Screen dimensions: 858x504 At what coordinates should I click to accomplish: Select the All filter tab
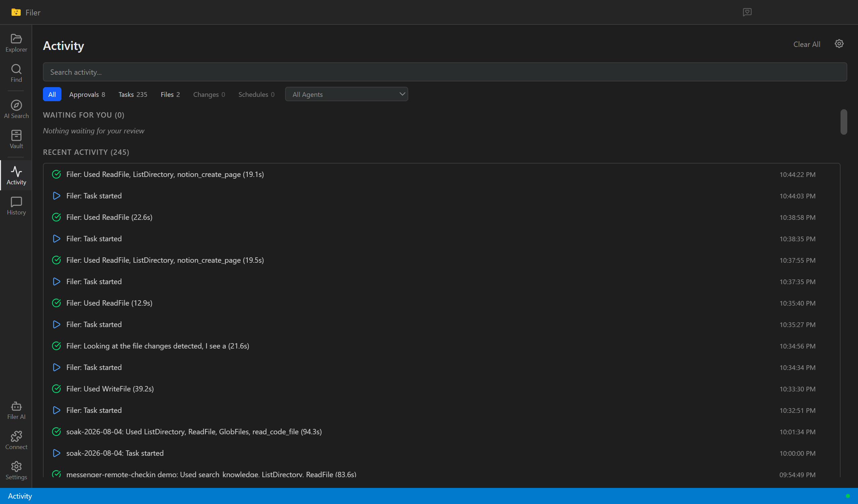tap(52, 94)
